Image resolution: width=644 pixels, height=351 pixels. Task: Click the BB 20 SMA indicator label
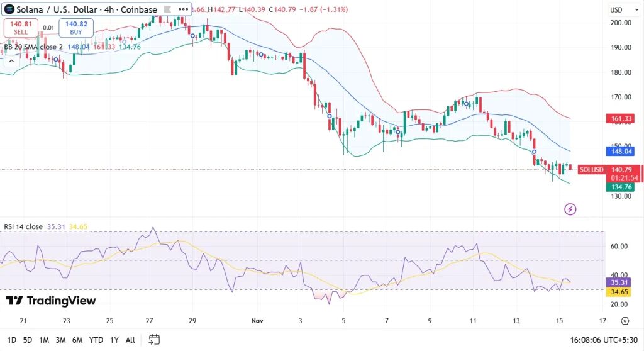33,47
